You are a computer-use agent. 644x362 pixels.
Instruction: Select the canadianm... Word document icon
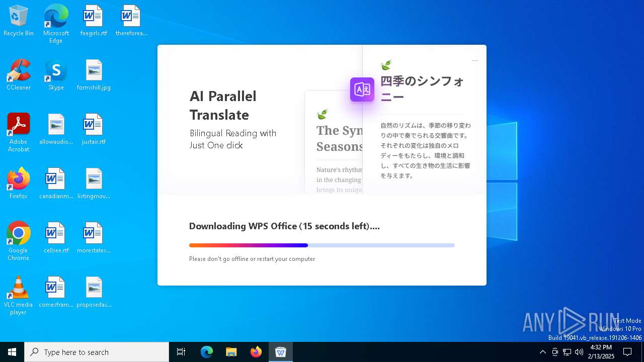pyautogui.click(x=56, y=184)
